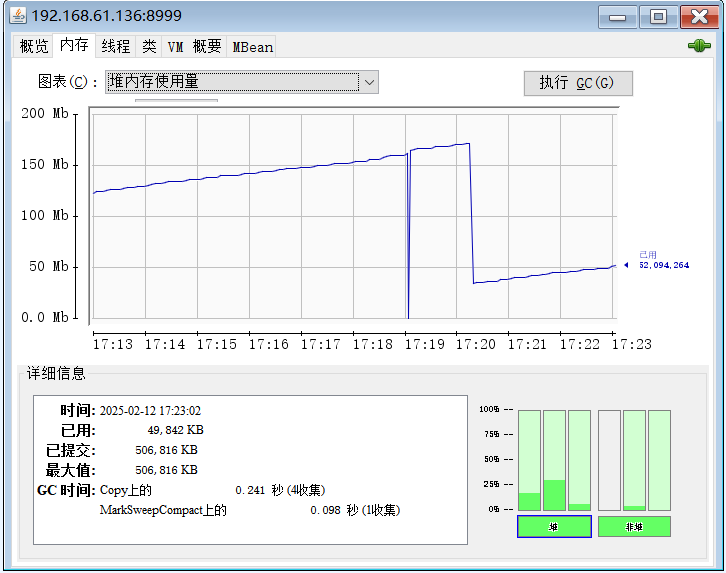The width and height of the screenshot is (726, 573).
Task: Maximize the JConsole window
Action: (658, 17)
